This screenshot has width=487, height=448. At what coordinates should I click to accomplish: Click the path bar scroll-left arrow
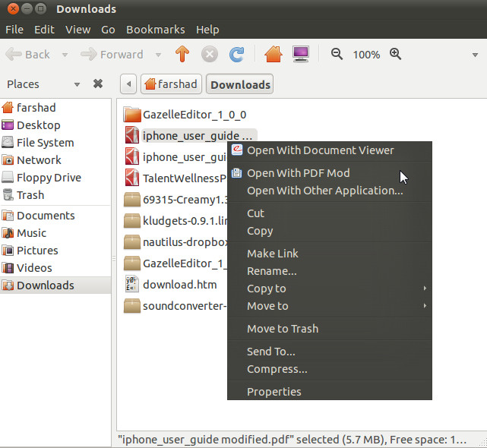tap(128, 84)
